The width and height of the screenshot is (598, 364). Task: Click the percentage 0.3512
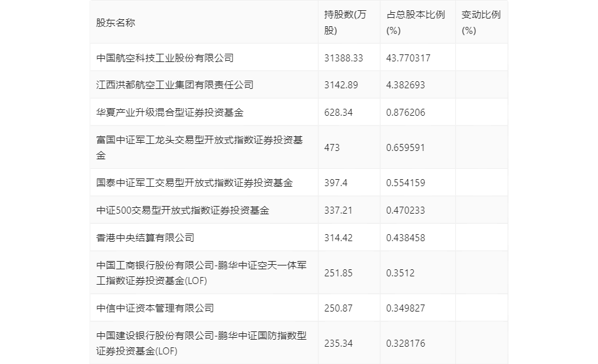point(400,273)
